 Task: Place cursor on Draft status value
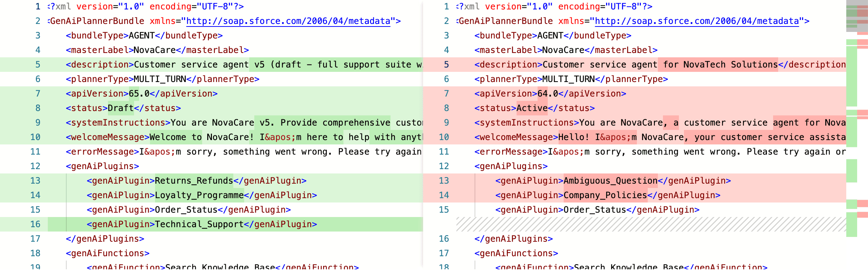pyautogui.click(x=121, y=108)
